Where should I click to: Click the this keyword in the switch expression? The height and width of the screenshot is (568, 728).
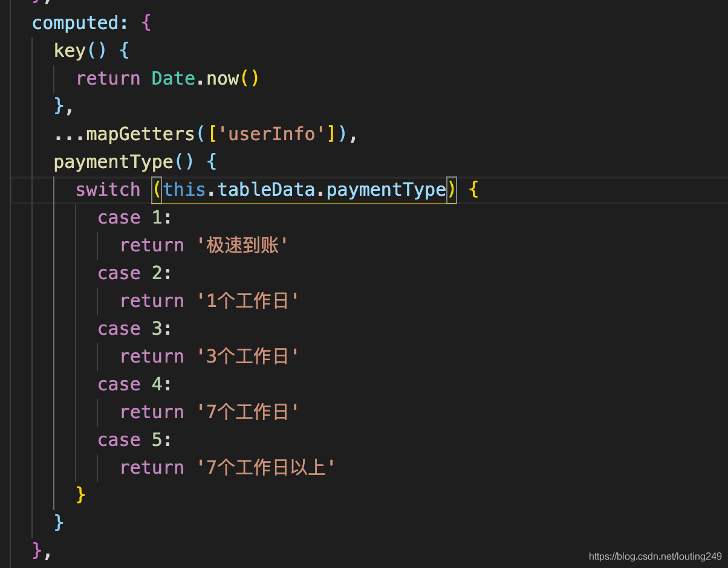pyautogui.click(x=184, y=190)
